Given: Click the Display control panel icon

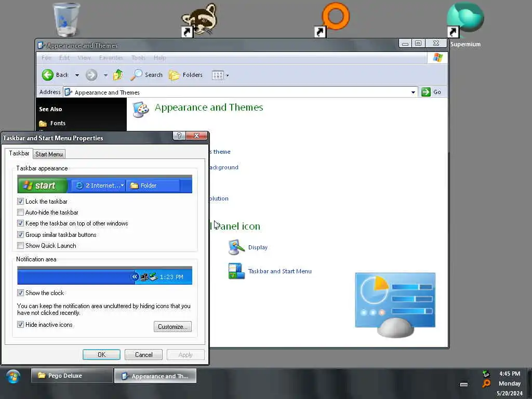Looking at the screenshot, I should click(236, 247).
